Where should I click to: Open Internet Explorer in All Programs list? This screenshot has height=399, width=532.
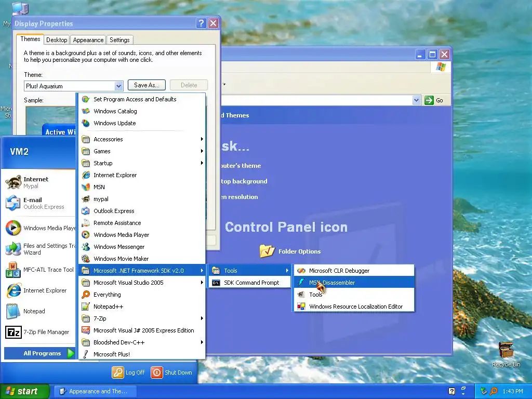tap(142, 175)
